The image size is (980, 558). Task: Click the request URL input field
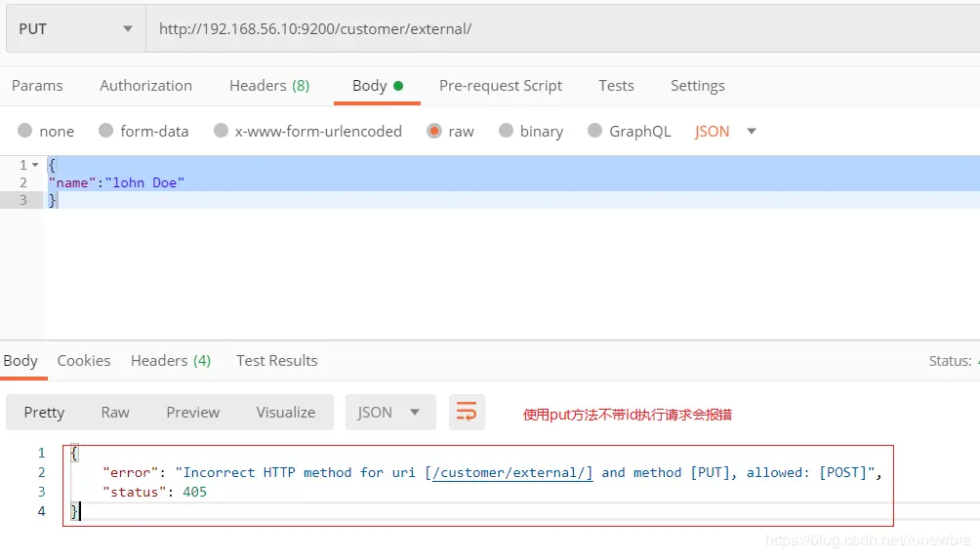click(562, 28)
